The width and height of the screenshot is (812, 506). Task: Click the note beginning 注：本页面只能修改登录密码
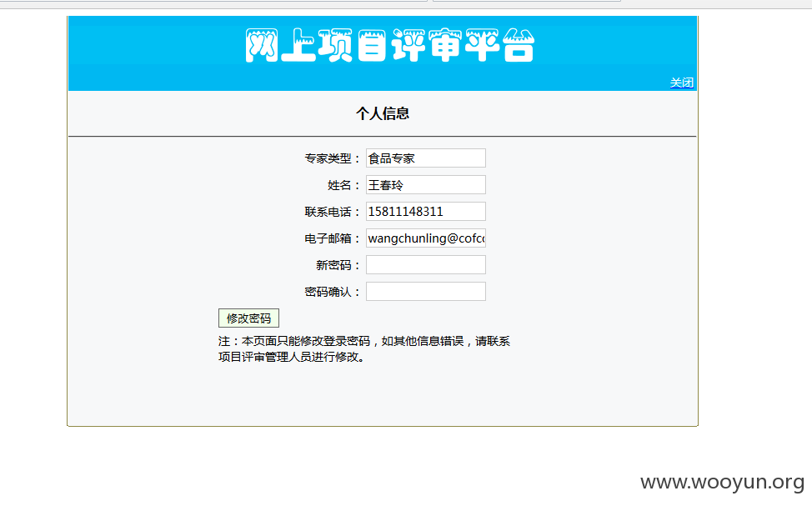[x=364, y=349]
